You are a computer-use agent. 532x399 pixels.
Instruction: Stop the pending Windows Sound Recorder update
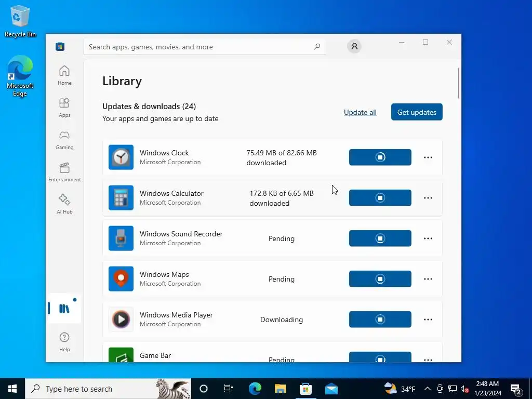tap(380, 238)
